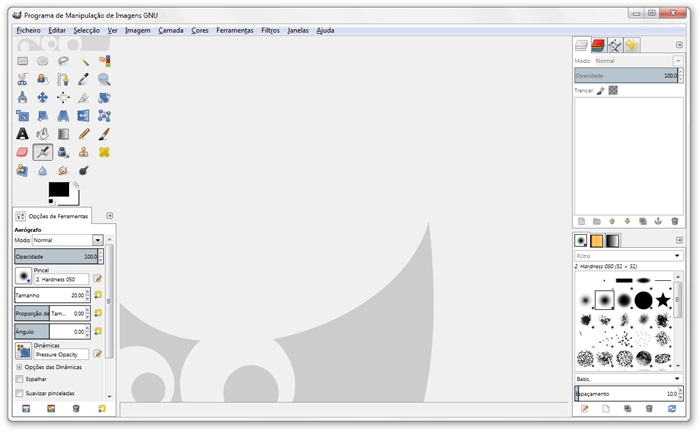
Task: Switch to the Channels tab
Action: coord(598,45)
